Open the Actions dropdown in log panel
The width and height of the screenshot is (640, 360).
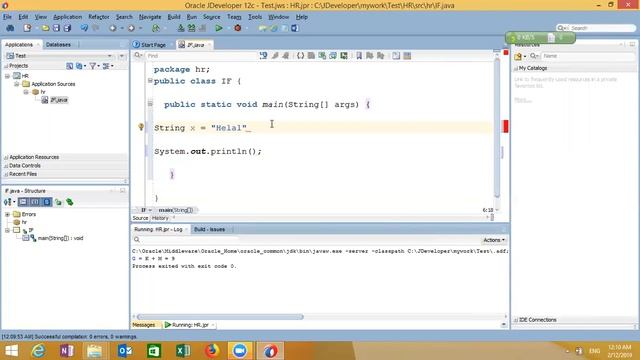click(494, 240)
